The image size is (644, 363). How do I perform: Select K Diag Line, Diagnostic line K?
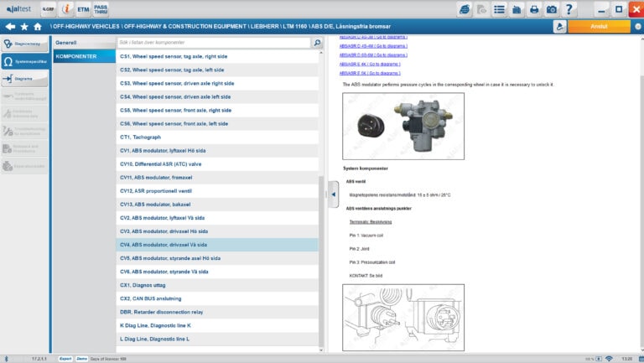pos(217,325)
